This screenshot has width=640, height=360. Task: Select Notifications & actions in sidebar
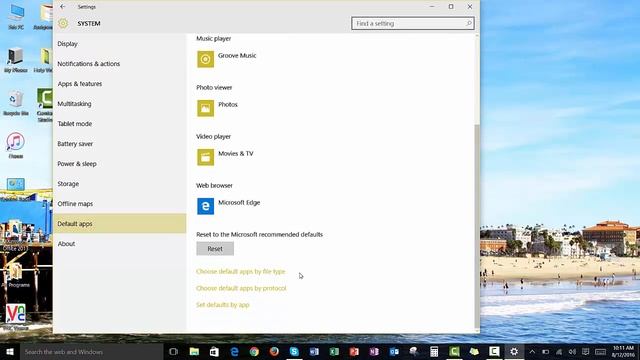(120, 64)
